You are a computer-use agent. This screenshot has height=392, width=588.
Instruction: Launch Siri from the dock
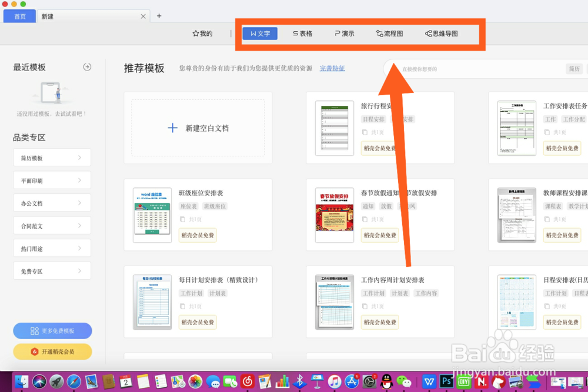(x=39, y=382)
